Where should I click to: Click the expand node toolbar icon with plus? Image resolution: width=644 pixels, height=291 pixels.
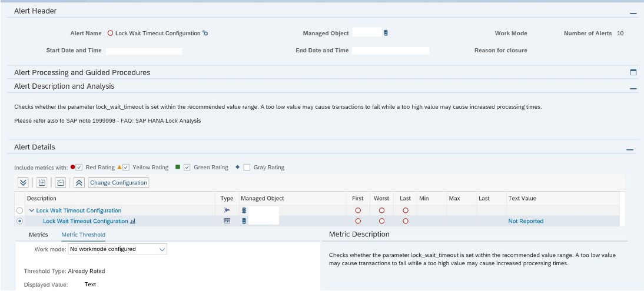(x=41, y=183)
